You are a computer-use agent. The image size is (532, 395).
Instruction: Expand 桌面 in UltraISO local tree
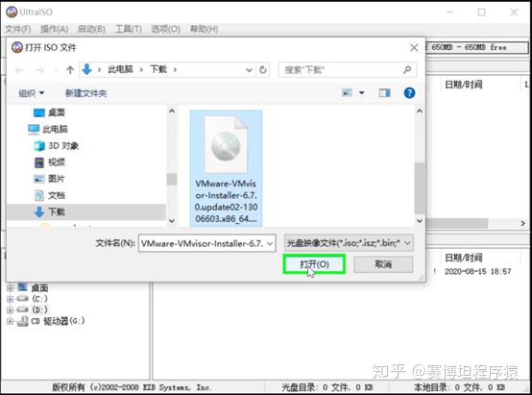click(x=10, y=288)
